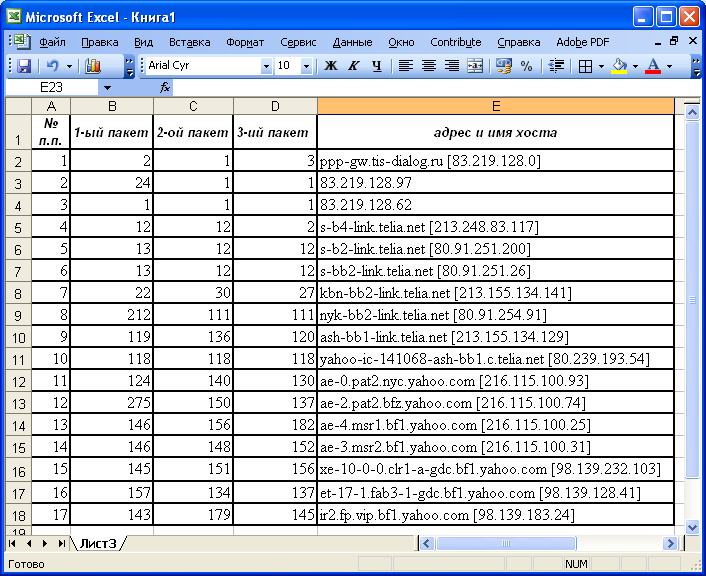This screenshot has width=706, height=576.
Task: Open the Справка menu
Action: click(519, 42)
